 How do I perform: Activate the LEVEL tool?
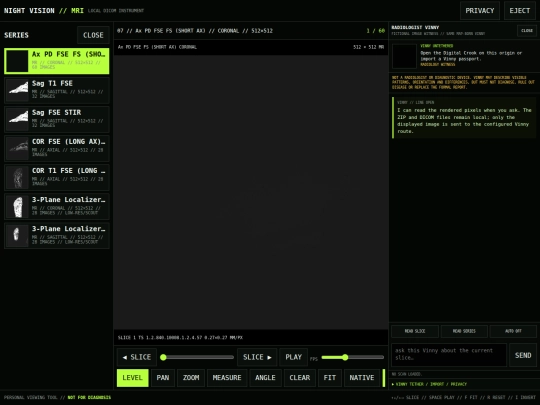(133, 378)
